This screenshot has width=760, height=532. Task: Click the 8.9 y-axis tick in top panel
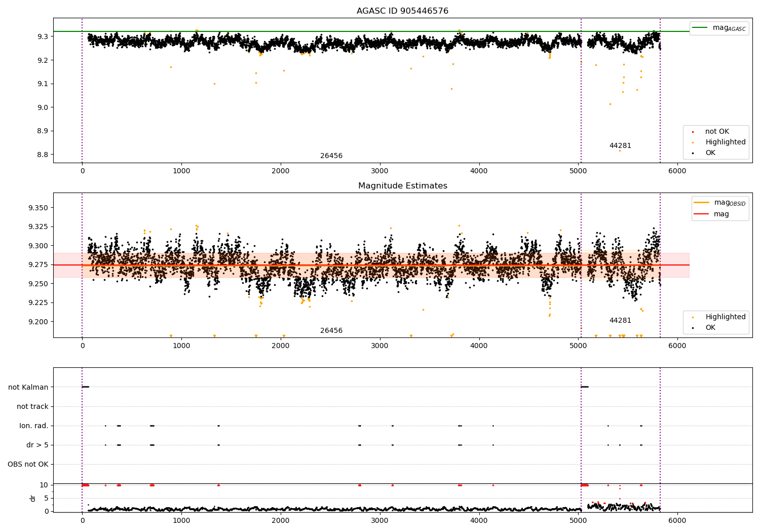(x=43, y=131)
